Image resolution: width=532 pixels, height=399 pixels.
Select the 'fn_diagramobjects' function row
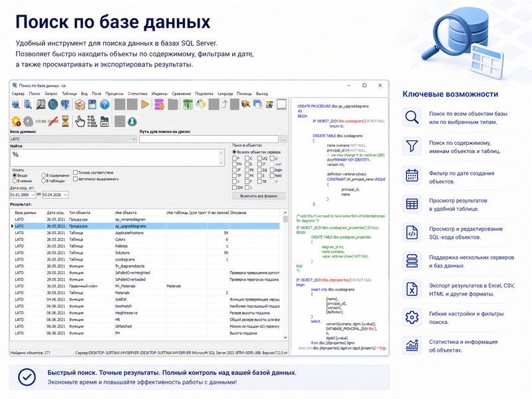(x=145, y=266)
